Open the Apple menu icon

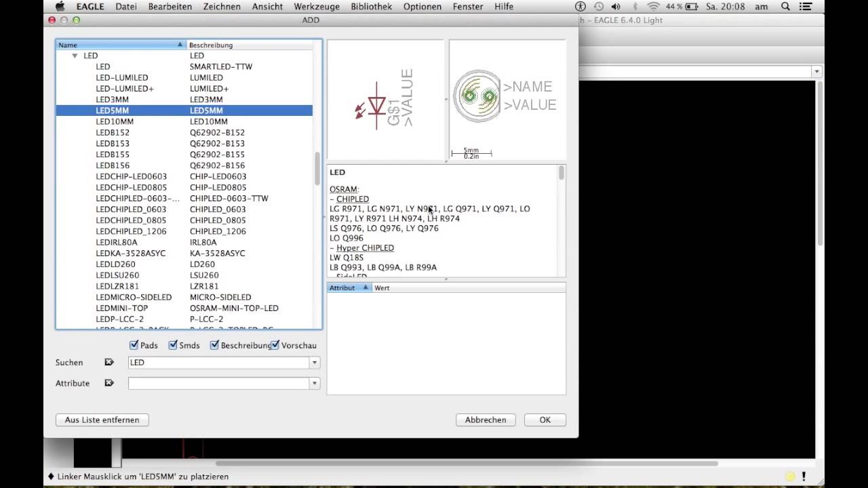60,6
